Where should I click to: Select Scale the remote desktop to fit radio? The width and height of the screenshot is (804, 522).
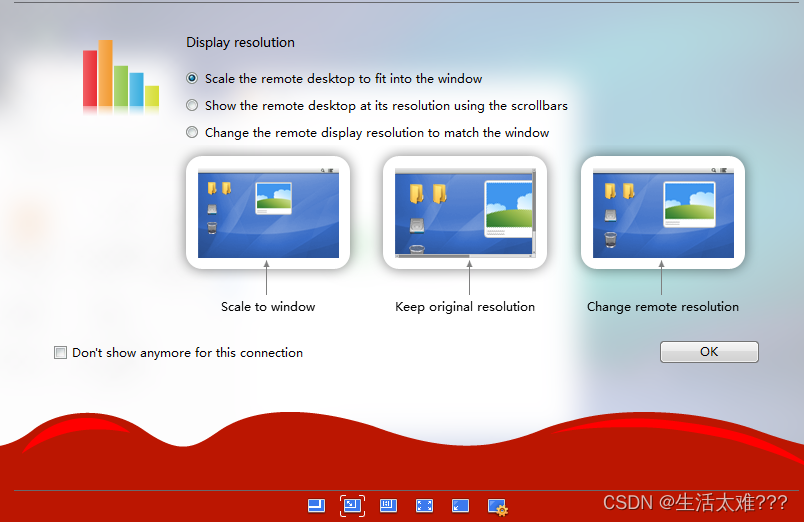click(x=192, y=78)
